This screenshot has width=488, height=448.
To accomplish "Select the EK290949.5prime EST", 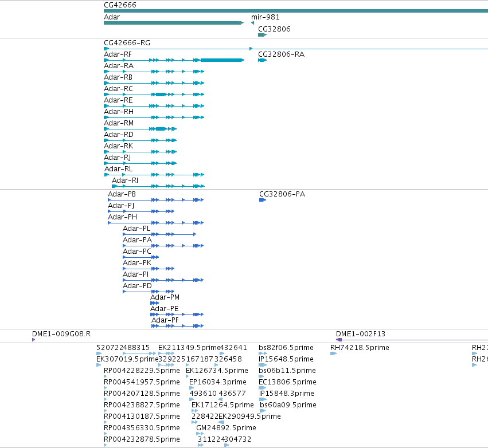I will coord(249,416).
